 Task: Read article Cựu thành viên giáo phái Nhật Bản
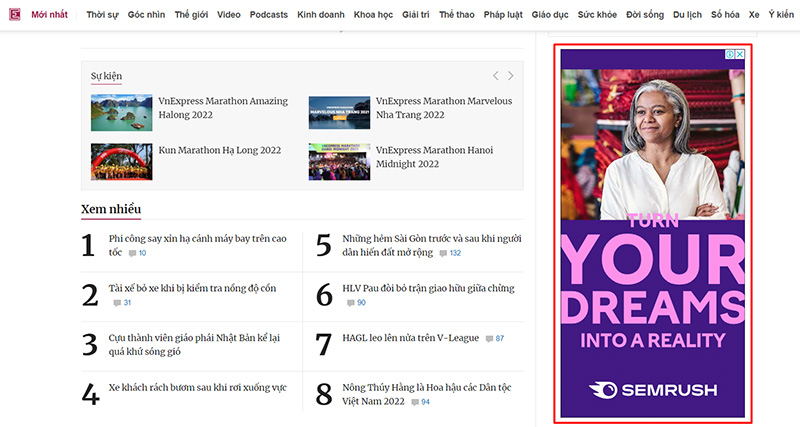click(x=194, y=344)
